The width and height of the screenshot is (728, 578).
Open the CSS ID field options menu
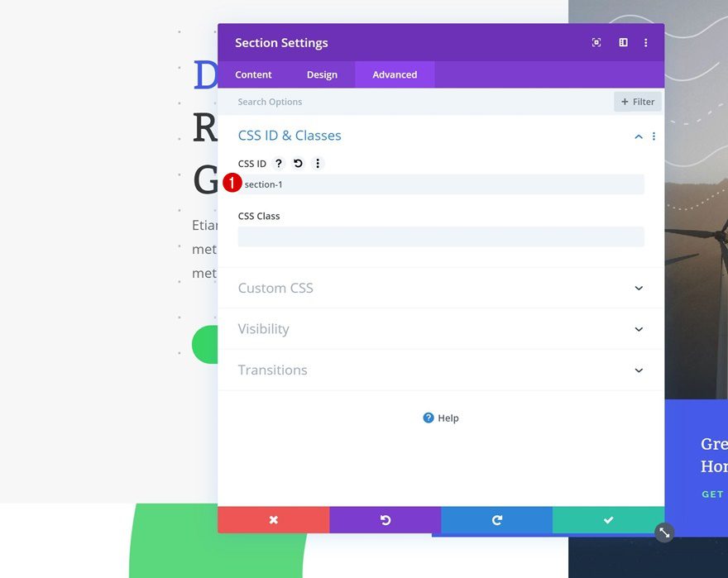click(x=318, y=164)
